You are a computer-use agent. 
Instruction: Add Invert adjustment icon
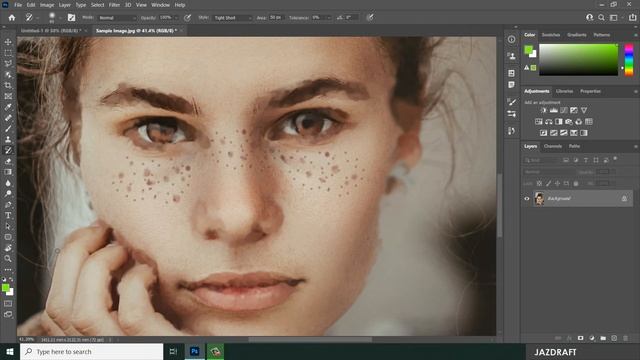pos(543,133)
